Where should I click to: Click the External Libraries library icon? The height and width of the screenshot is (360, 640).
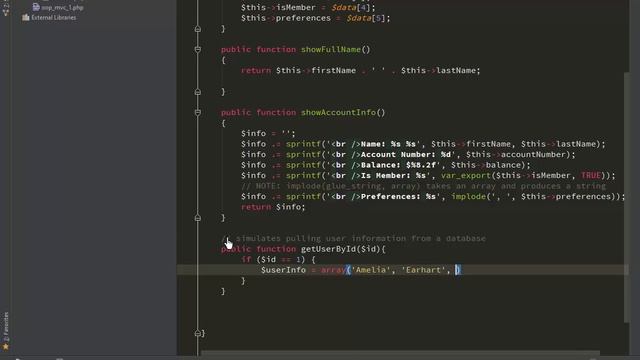point(26,17)
